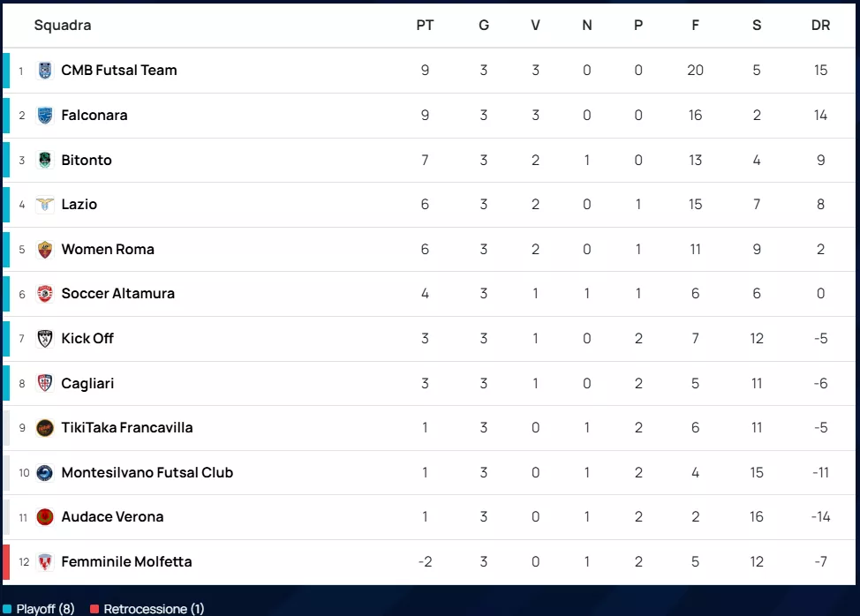Click the F goals-scored column header

tap(696, 26)
